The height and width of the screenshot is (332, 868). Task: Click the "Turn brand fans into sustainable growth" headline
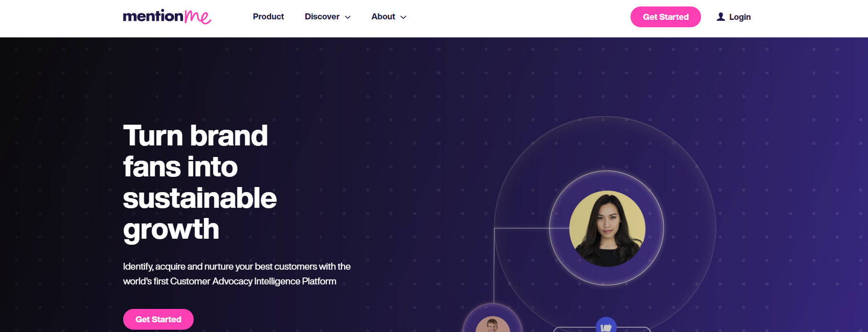click(x=200, y=182)
